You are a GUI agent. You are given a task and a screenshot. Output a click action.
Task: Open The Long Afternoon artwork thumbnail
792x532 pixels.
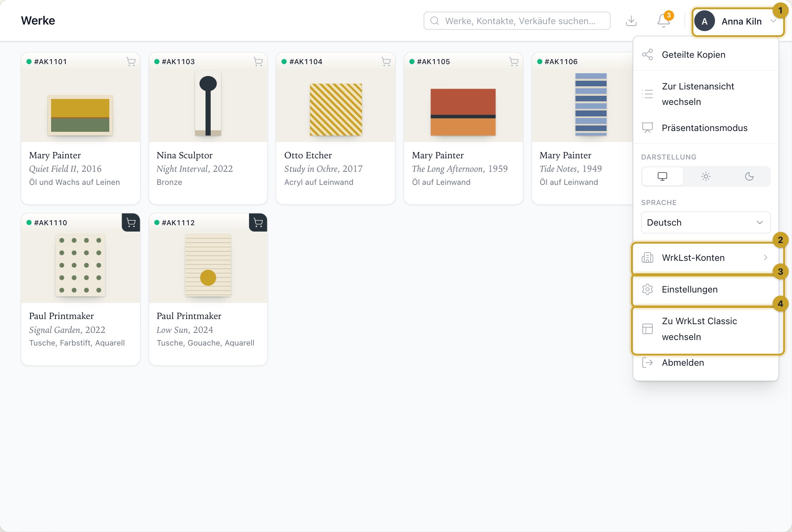coord(463,112)
